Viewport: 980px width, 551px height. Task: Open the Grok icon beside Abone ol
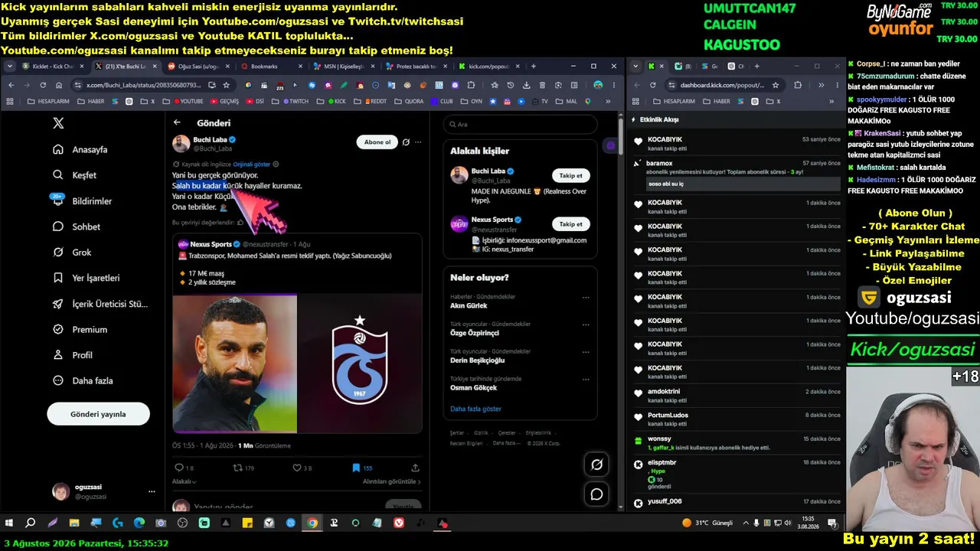406,142
